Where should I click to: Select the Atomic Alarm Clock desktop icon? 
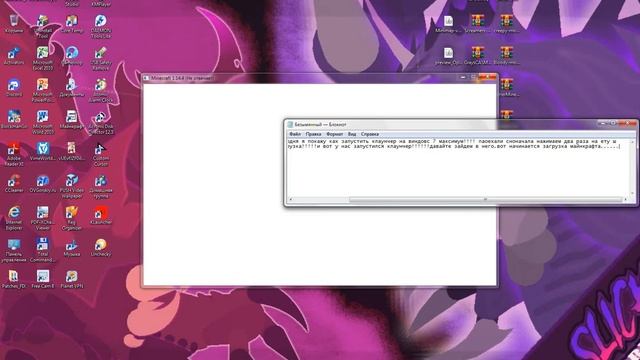click(100, 90)
